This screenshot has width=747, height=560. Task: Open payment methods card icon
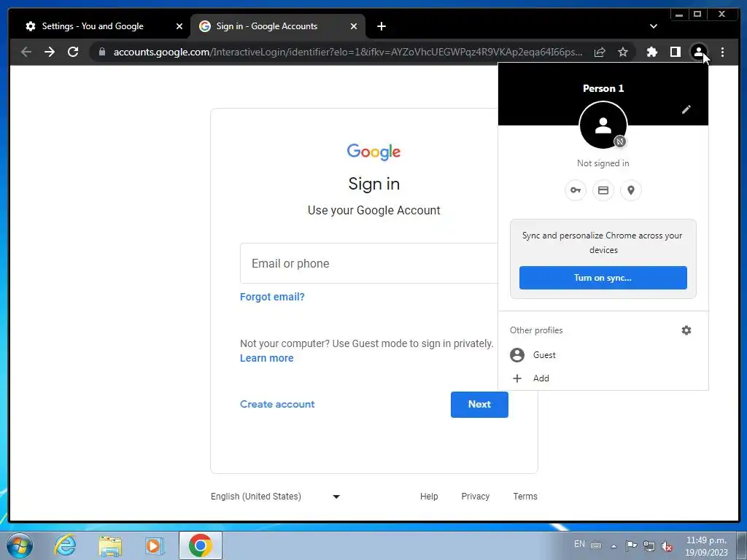(x=603, y=190)
